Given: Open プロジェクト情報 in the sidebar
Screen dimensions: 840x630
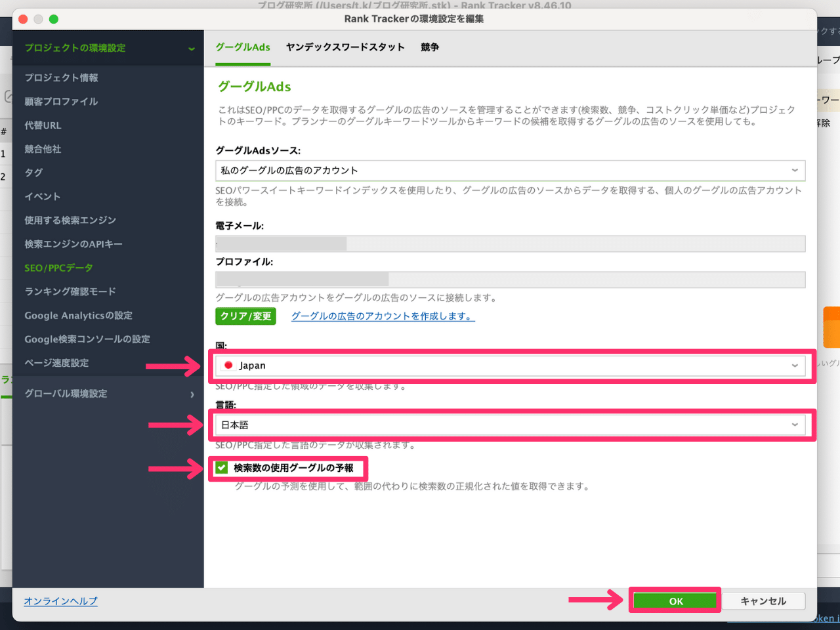Looking at the screenshot, I should coord(61,77).
